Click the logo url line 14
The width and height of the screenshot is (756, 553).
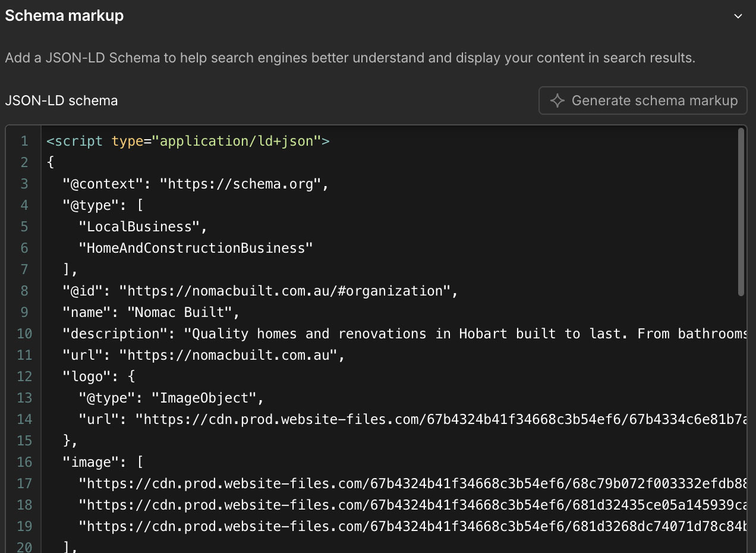pyautogui.click(x=412, y=419)
